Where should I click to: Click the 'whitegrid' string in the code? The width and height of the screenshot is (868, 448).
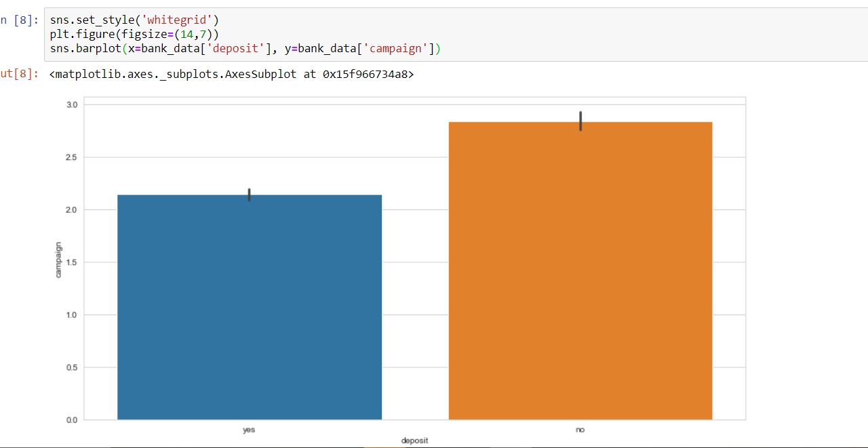pyautogui.click(x=178, y=20)
